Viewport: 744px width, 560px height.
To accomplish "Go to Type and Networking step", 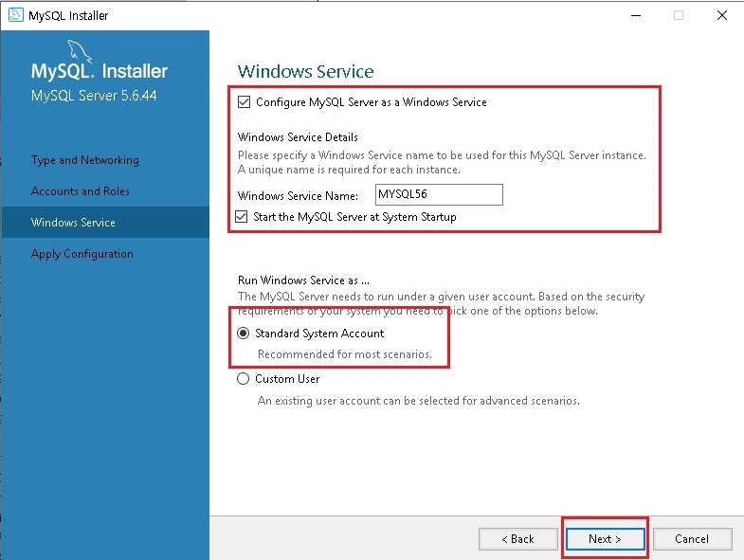I will point(85,160).
